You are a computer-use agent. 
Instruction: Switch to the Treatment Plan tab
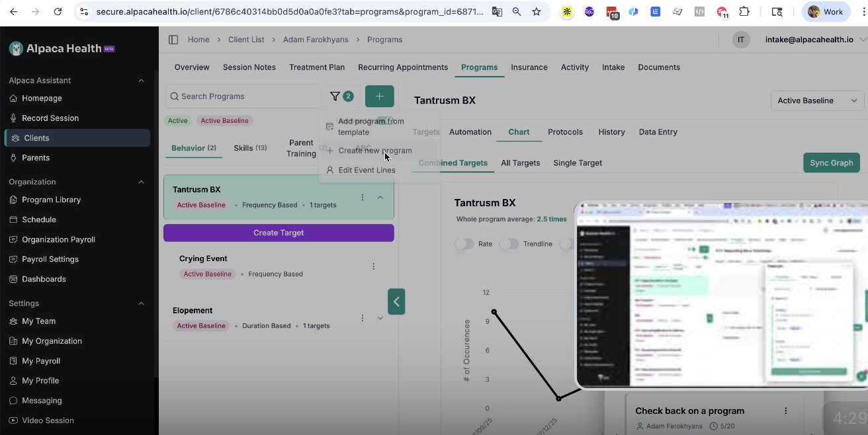pos(317,67)
